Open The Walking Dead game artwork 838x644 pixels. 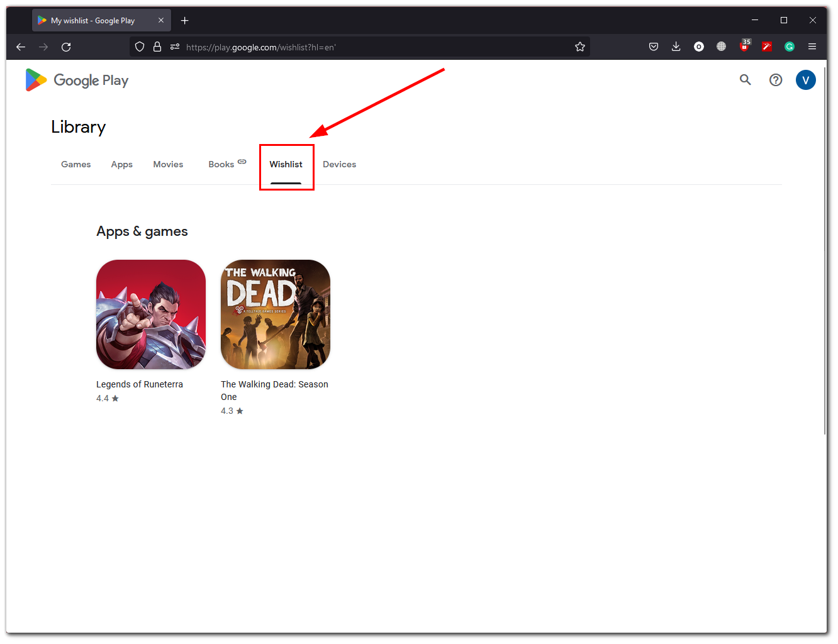276,314
